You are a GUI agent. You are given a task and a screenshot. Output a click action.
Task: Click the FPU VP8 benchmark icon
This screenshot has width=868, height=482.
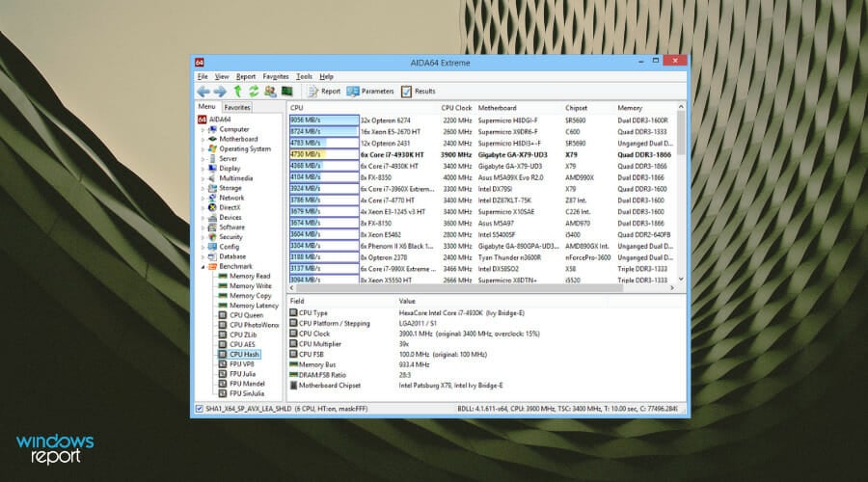(x=223, y=364)
